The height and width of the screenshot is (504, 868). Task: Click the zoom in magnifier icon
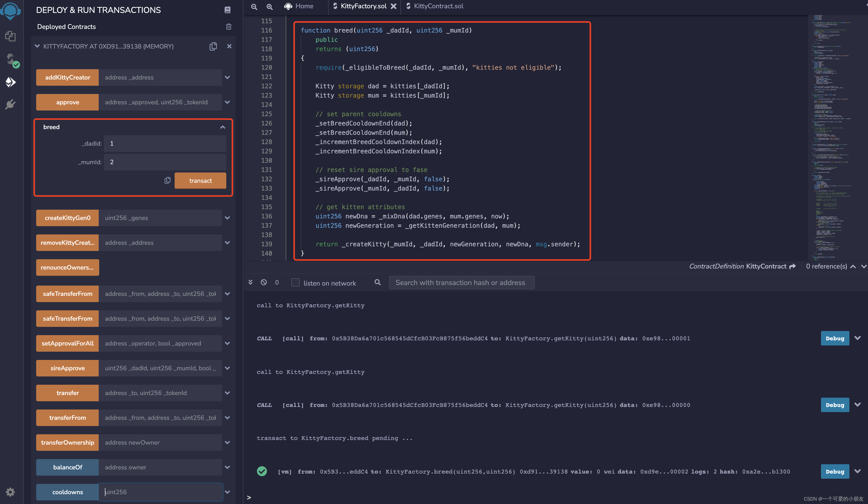pos(269,7)
